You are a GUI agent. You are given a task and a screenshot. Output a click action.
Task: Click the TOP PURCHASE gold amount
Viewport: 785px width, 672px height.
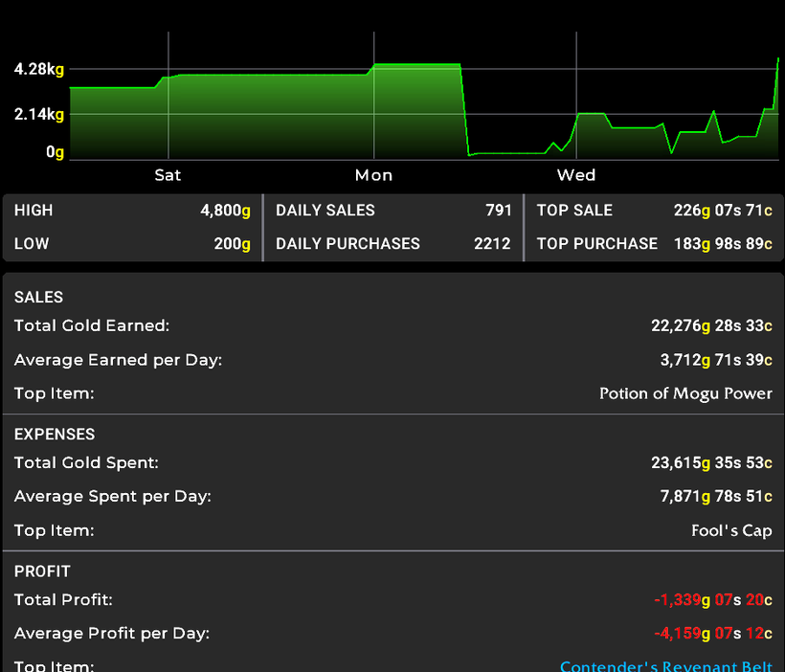pyautogui.click(x=723, y=244)
